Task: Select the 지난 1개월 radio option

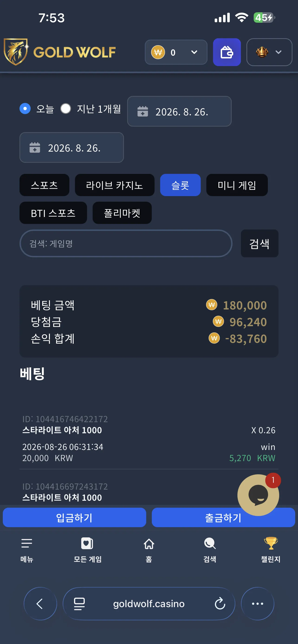Action: click(65, 109)
